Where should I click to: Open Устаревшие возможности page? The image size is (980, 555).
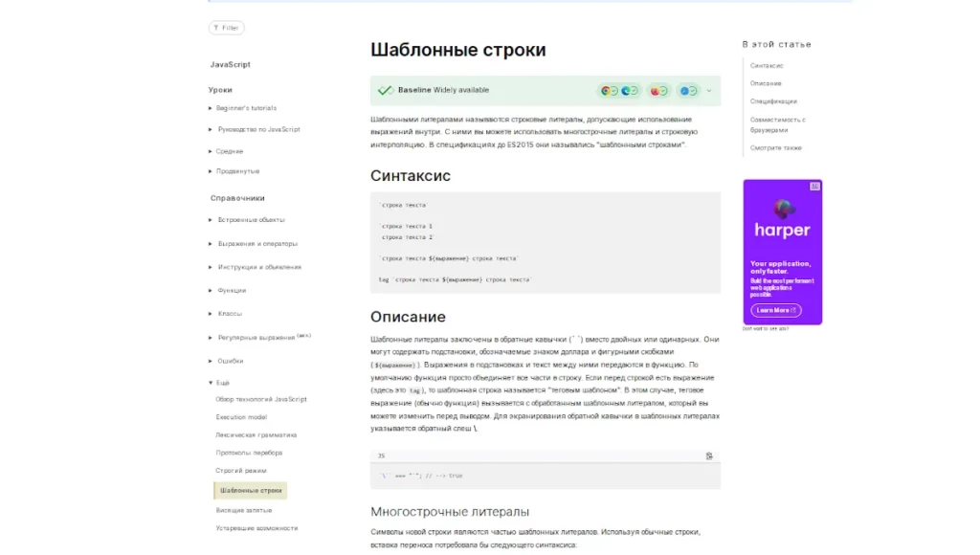256,528
